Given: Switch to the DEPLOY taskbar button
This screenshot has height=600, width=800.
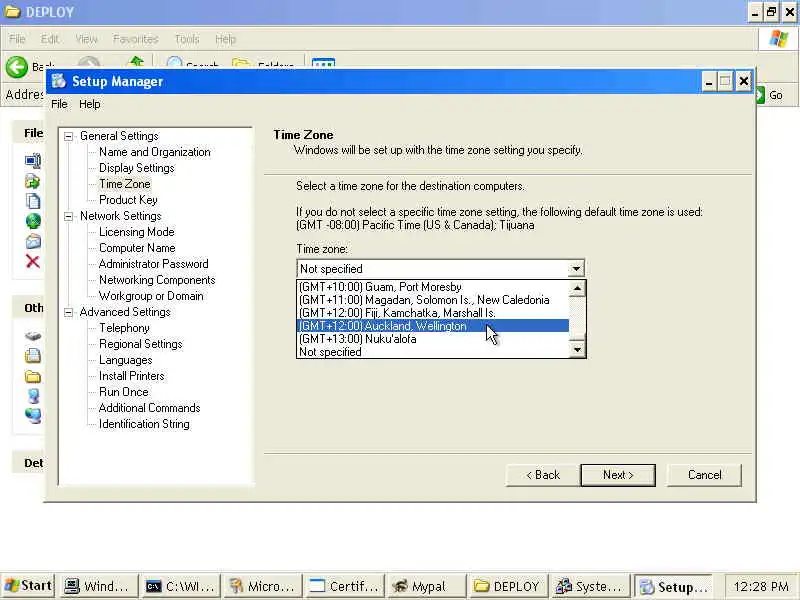Looking at the screenshot, I should (x=507, y=586).
